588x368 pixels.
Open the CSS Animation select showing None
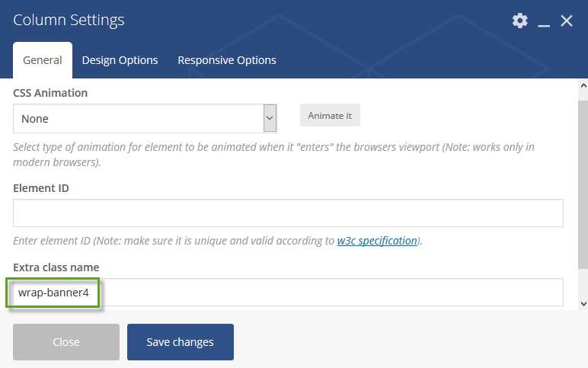click(145, 119)
